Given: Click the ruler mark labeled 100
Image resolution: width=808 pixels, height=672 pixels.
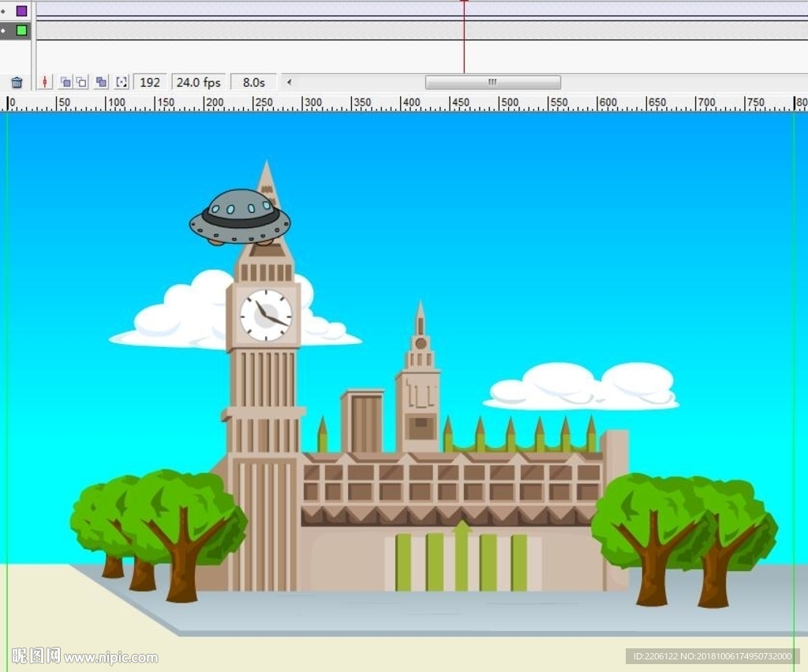Looking at the screenshot, I should (x=115, y=103).
